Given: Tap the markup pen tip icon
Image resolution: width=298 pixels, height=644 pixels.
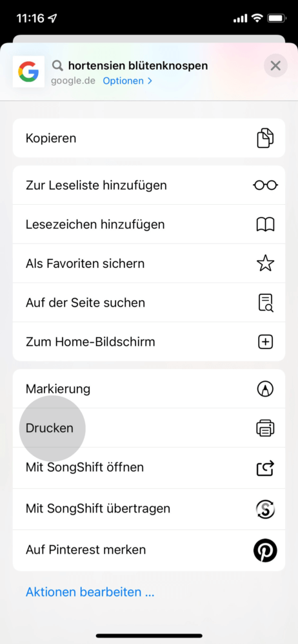Looking at the screenshot, I should pyautogui.click(x=265, y=388).
